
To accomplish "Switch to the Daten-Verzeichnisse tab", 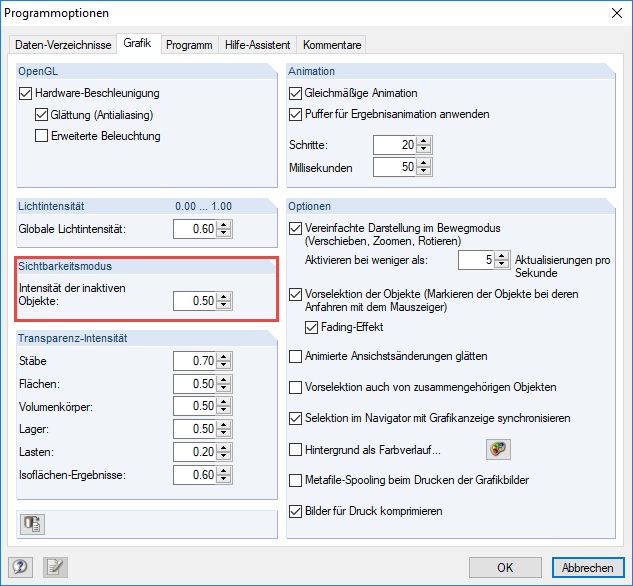I will 63,45.
